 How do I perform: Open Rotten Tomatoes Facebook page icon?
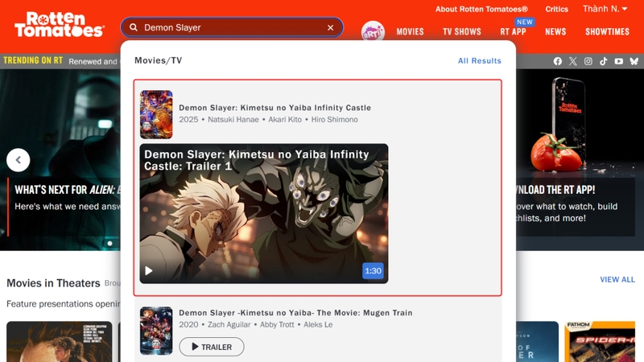pyautogui.click(x=558, y=61)
